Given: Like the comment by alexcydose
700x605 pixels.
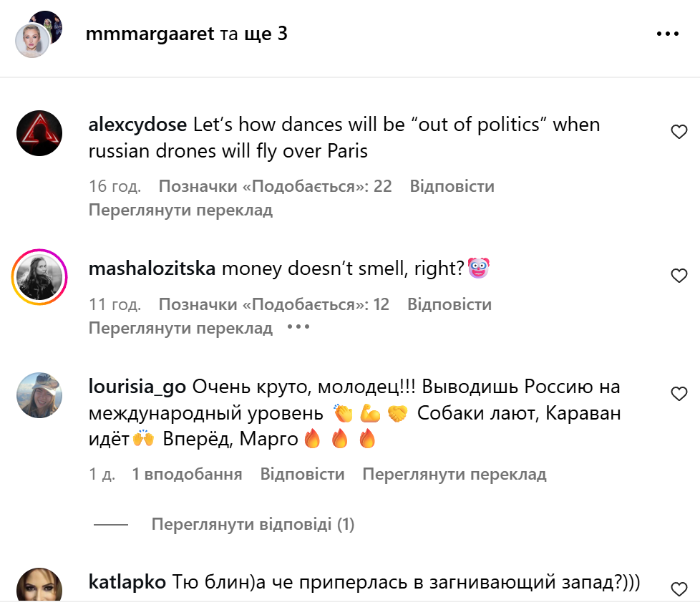Looking at the screenshot, I should (x=679, y=132).
